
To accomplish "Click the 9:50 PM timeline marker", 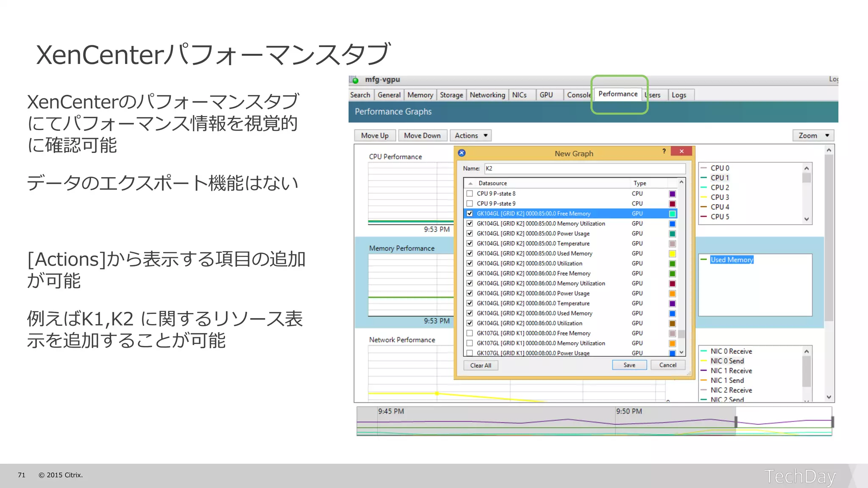I will pos(629,411).
